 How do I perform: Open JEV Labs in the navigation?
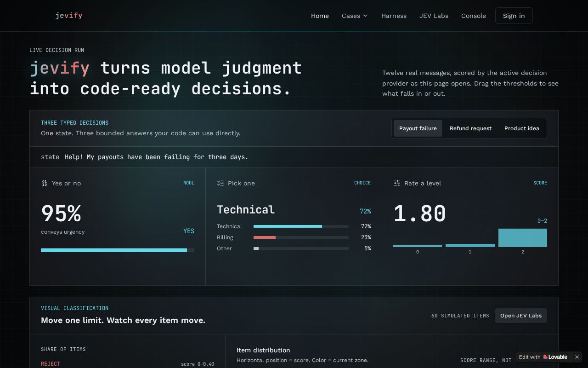point(434,16)
